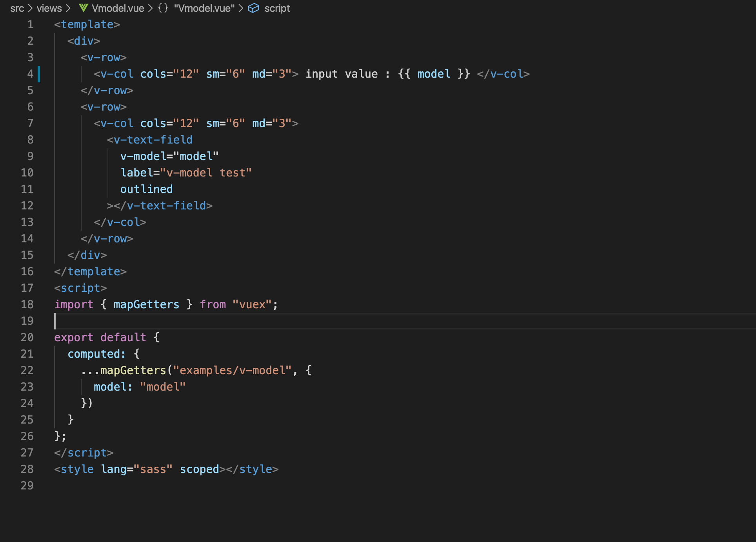756x542 pixels.
Task: Click 'label="v-model test"' attribute on line 10
Action: [186, 173]
